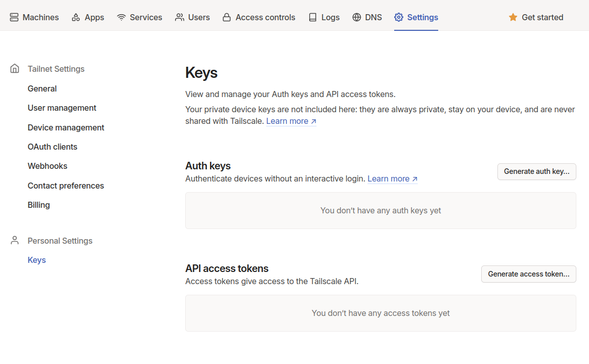Click the Access controls lock icon
Screen dimensions: 589x364
point(227,17)
